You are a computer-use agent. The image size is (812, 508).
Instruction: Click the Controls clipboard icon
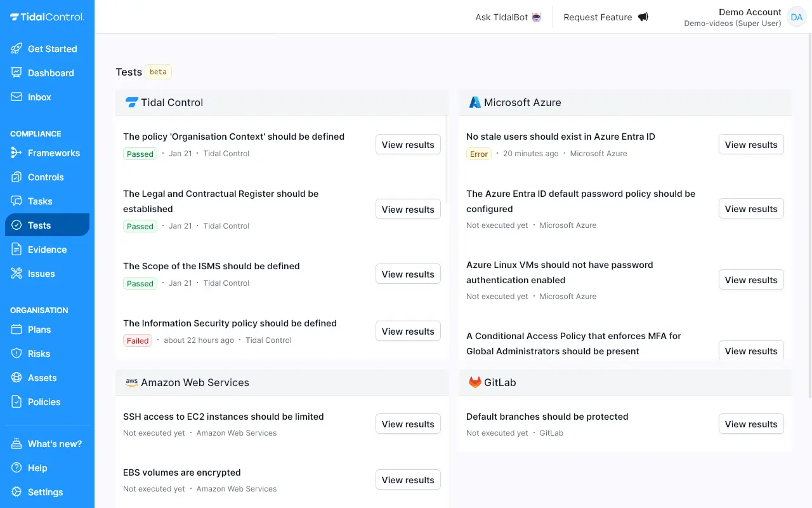click(16, 177)
